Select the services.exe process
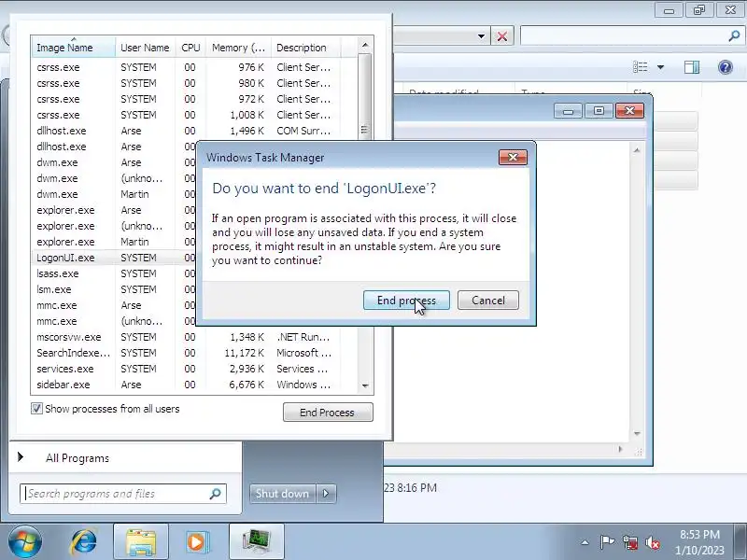The image size is (747, 560). click(x=194, y=369)
